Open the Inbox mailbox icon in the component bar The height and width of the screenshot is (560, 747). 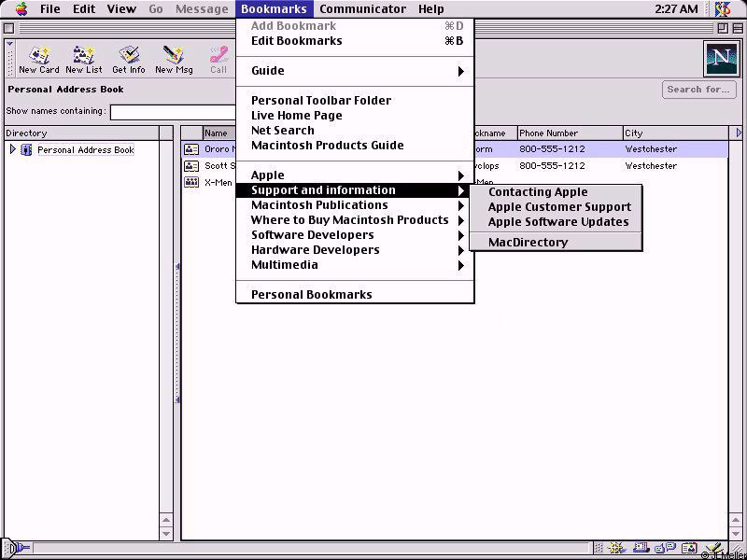click(x=641, y=549)
